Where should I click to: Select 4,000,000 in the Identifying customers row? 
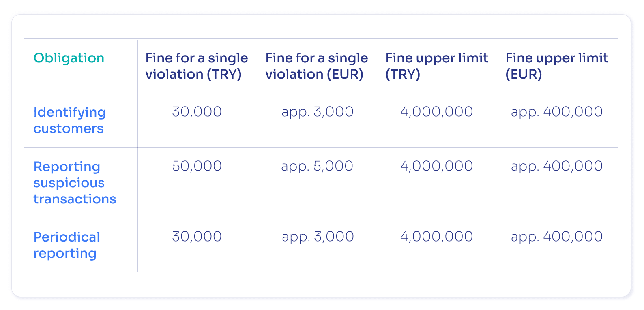point(437,112)
